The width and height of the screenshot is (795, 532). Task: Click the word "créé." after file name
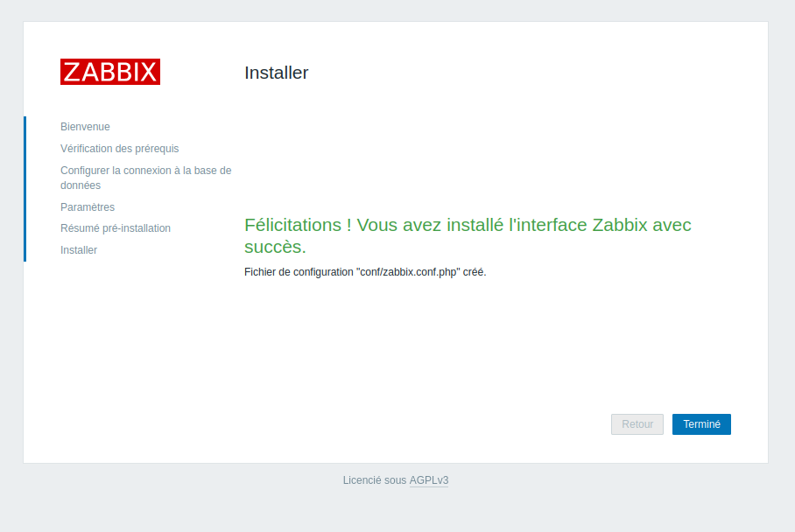point(475,272)
